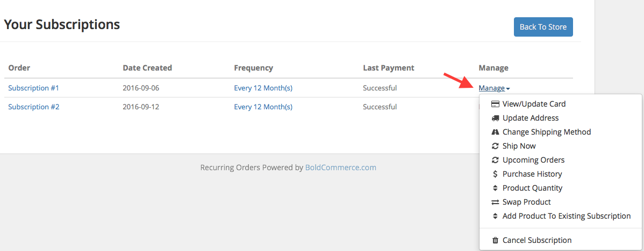Click the sort icon beside Product Quantity
This screenshot has height=251, width=644.
(496, 188)
